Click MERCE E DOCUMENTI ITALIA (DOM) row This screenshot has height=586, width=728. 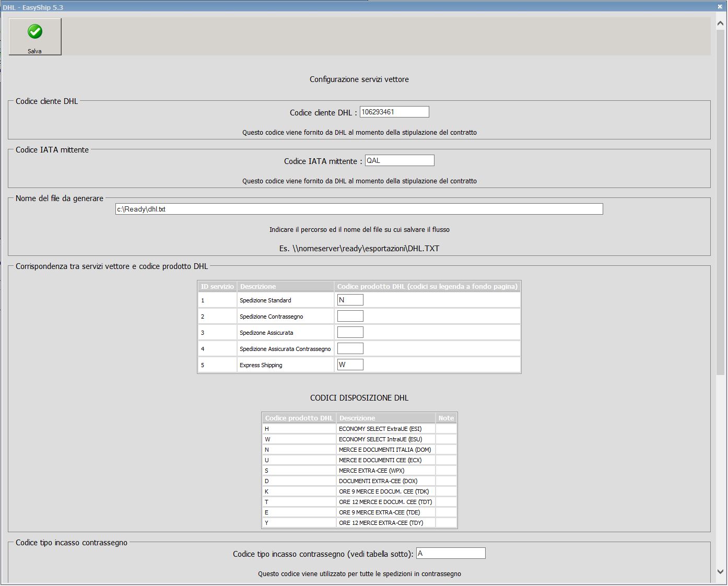(359, 450)
